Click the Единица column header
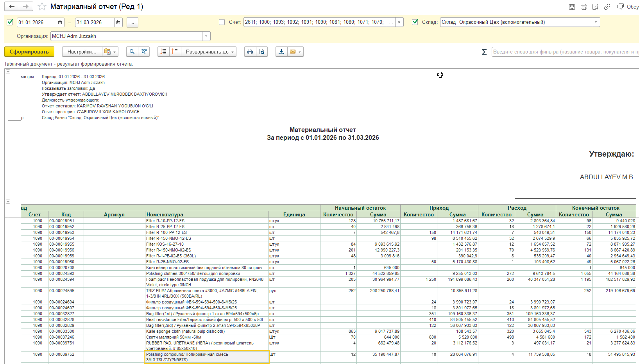 (294, 214)
